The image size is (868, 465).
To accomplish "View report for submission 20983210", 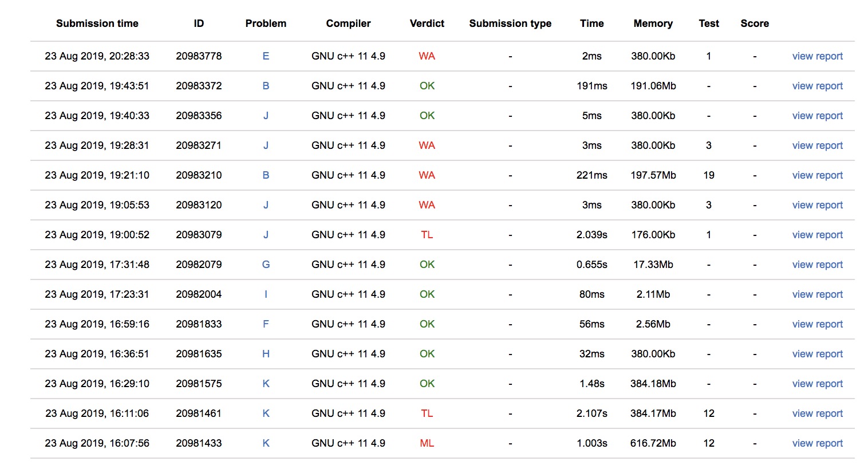I will pos(817,175).
